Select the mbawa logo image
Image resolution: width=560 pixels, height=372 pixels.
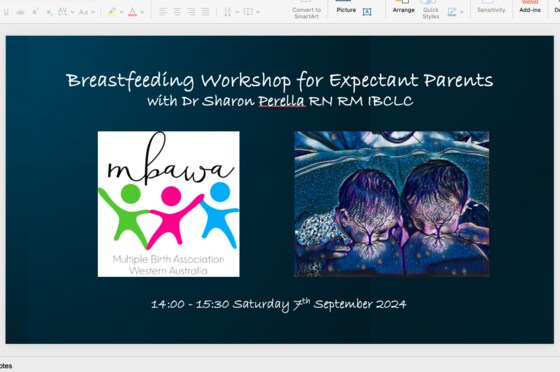click(169, 204)
